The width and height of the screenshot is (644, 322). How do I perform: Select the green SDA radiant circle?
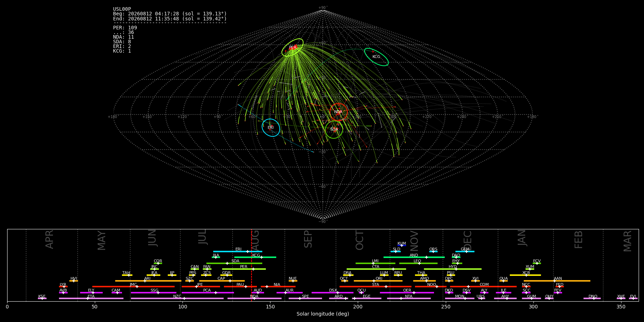[334, 130]
